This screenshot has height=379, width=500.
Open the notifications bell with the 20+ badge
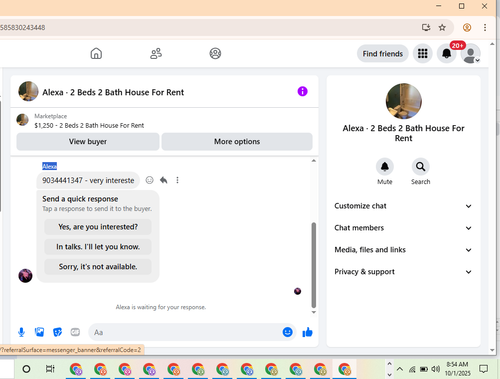pyautogui.click(x=447, y=53)
